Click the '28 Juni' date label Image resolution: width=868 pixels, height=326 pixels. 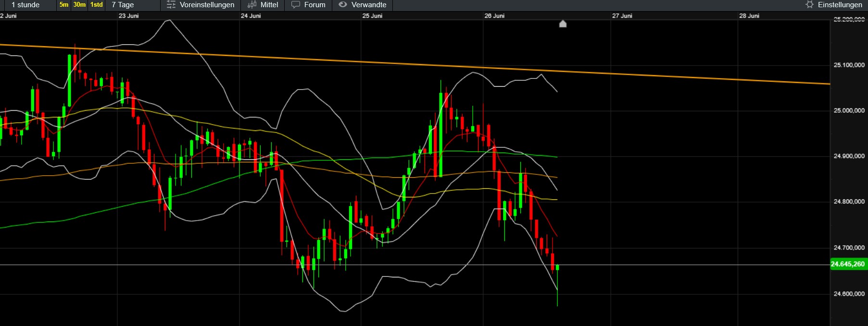(x=749, y=16)
